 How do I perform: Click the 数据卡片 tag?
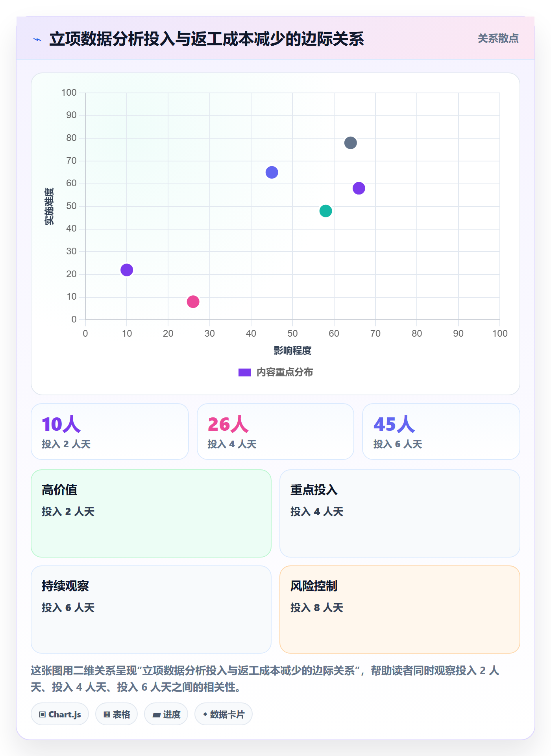224,714
